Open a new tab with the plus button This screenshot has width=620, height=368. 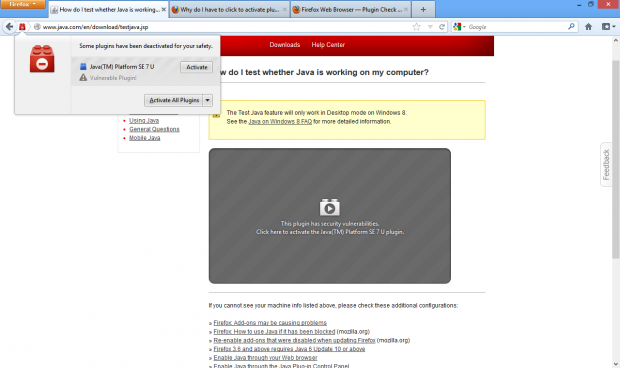click(423, 9)
